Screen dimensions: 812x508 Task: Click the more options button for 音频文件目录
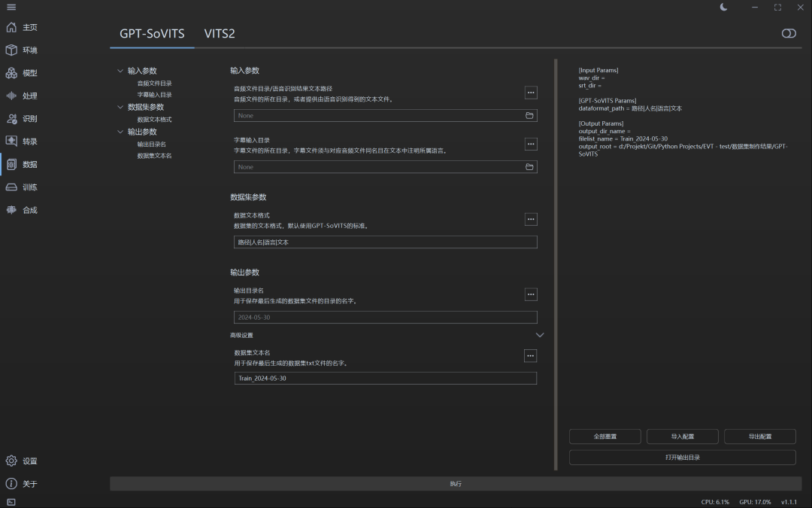(531, 93)
